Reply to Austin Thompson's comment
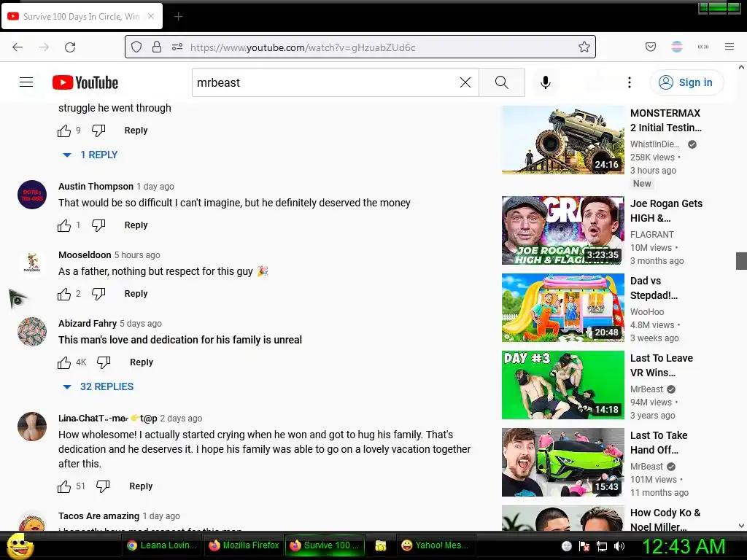The width and height of the screenshot is (747, 560). [136, 225]
